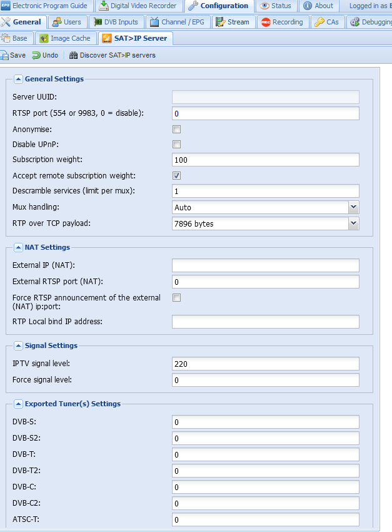Image resolution: width=392 pixels, height=532 pixels.
Task: Click the green Undo arrow icon
Action: coord(36,55)
